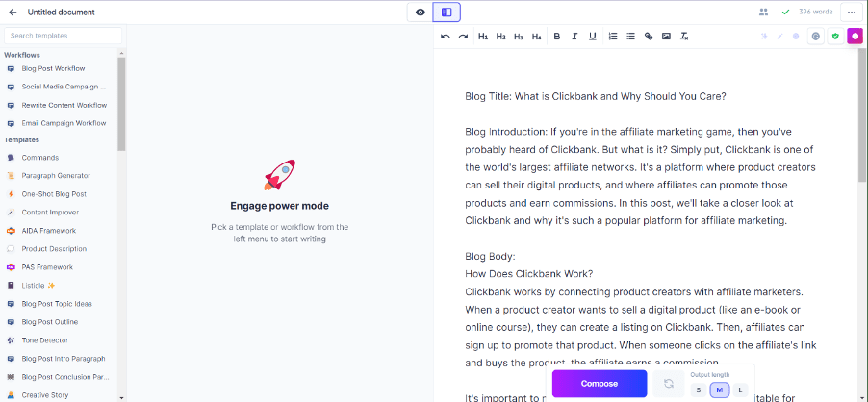Image resolution: width=868 pixels, height=402 pixels.
Task: Click the Creative Story icon
Action: click(11, 395)
